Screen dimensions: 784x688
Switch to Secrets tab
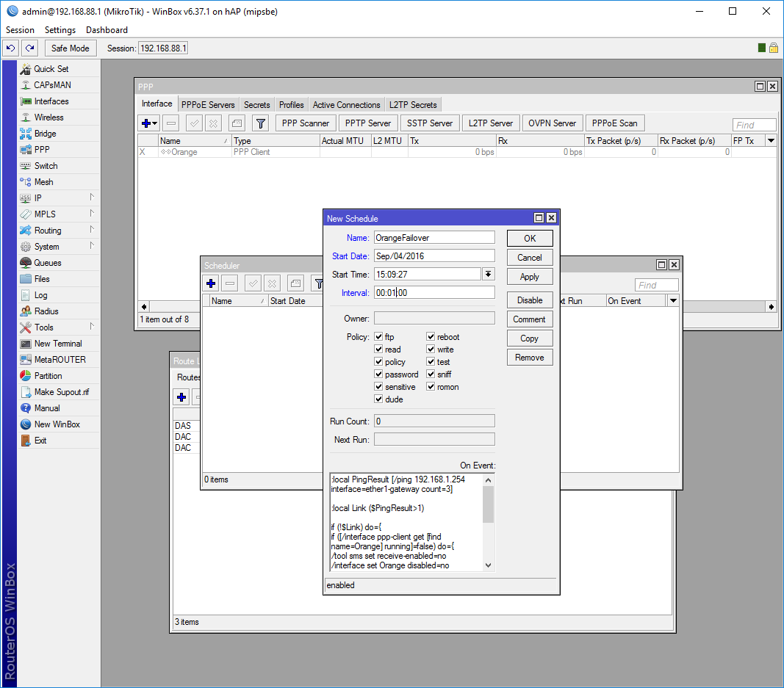click(x=257, y=105)
